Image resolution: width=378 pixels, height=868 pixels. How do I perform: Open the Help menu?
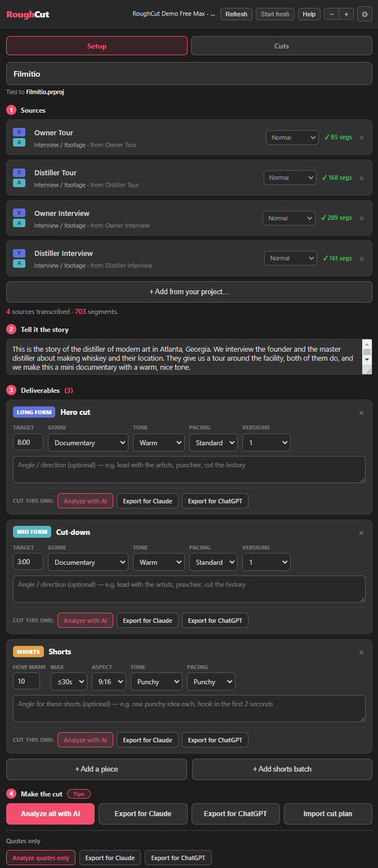pos(309,14)
